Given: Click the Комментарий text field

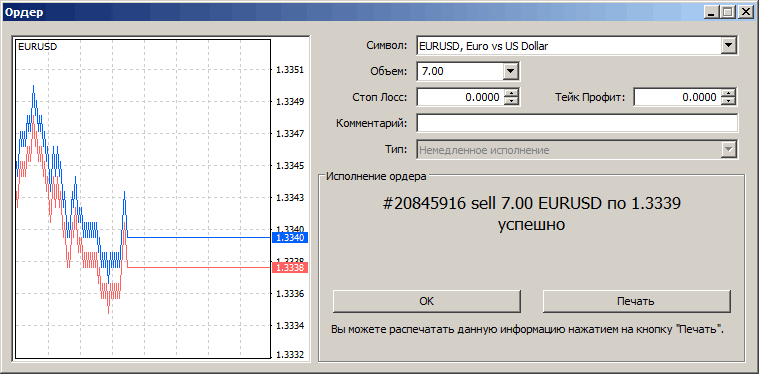Looking at the screenshot, I should [x=577, y=123].
